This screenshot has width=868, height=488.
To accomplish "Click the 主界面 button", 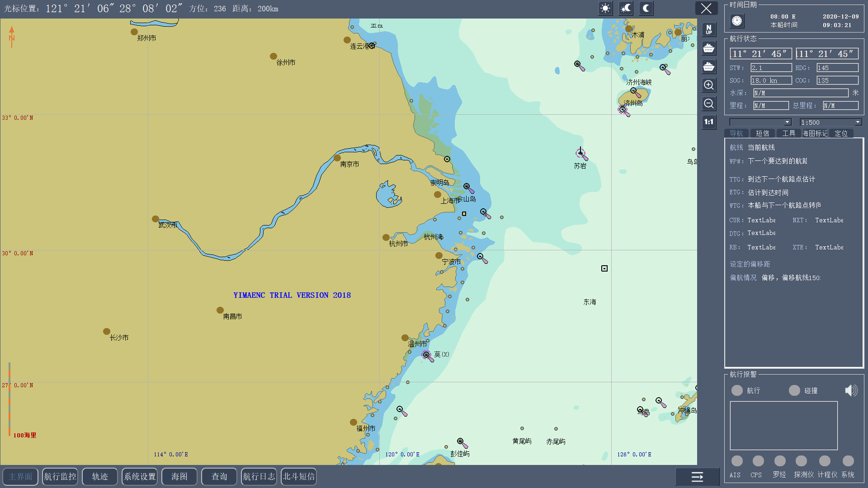I will [20, 477].
